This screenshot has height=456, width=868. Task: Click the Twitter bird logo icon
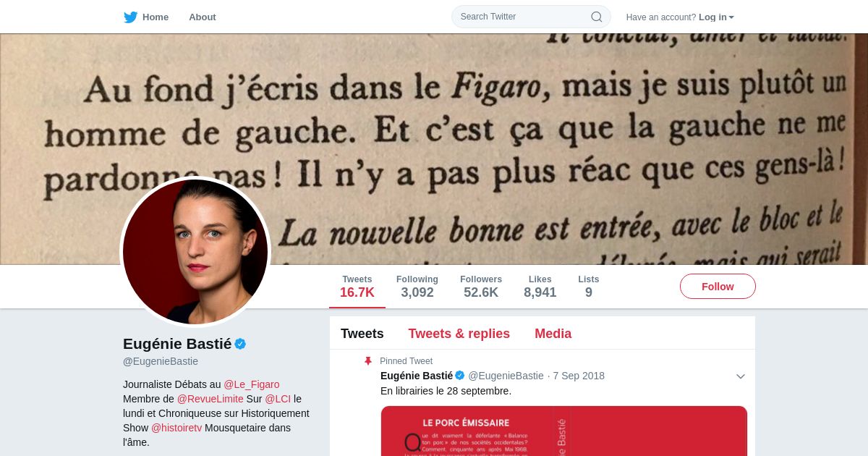pyautogui.click(x=130, y=17)
